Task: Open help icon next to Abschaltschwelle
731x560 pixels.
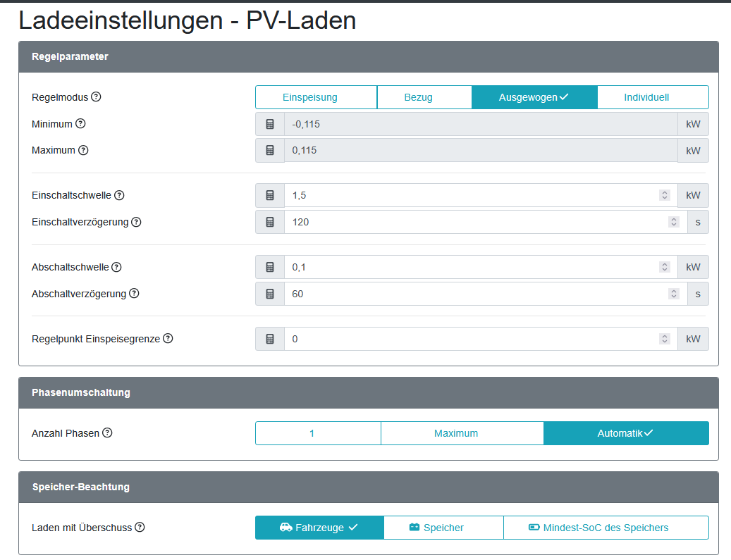Action: click(x=116, y=267)
